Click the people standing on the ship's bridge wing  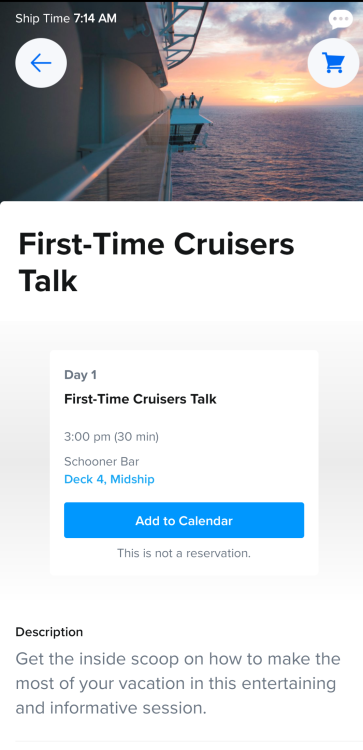point(187,100)
